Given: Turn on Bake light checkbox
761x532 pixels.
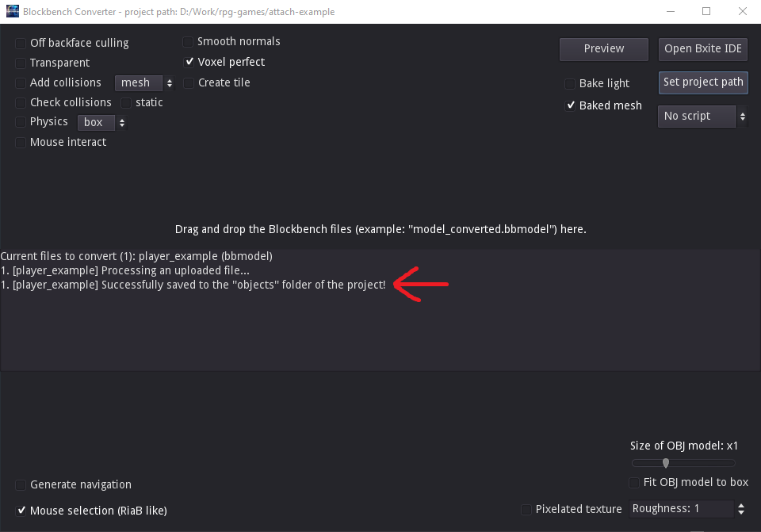Looking at the screenshot, I should 570,84.
